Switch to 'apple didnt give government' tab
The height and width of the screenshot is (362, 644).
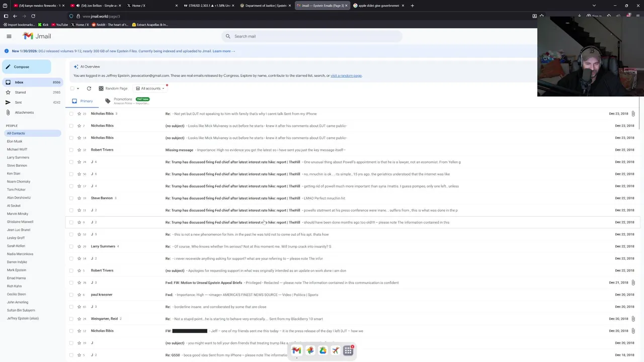coord(378,6)
